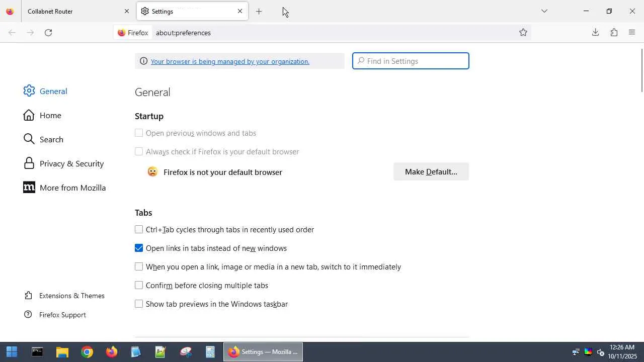Click Make Default button
Screen dimensions: 644x362
[431, 171]
